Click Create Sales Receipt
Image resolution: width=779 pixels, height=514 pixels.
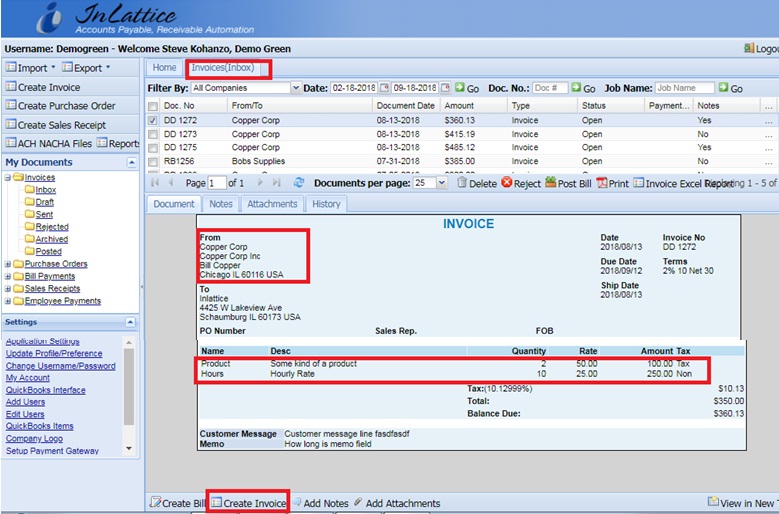[x=56, y=125]
